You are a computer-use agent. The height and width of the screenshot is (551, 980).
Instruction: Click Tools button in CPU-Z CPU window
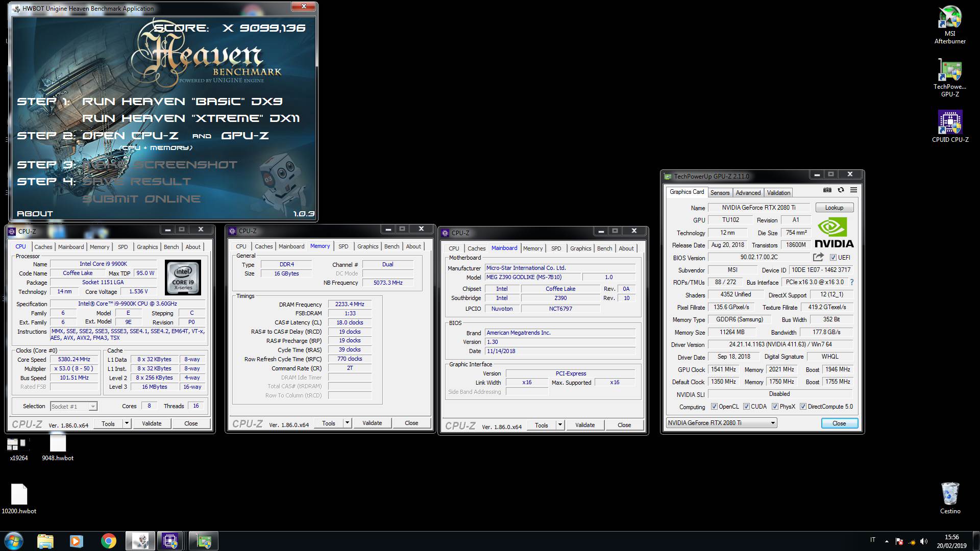pos(108,423)
